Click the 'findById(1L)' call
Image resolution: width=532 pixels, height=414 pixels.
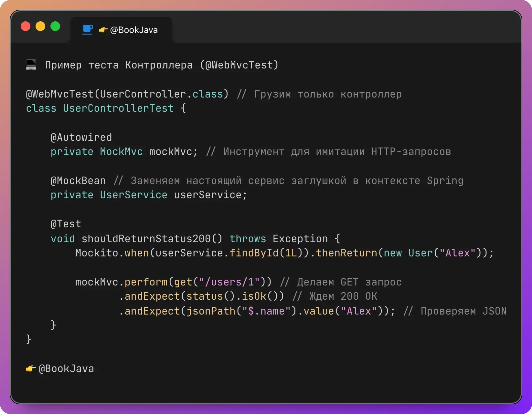pos(266,253)
